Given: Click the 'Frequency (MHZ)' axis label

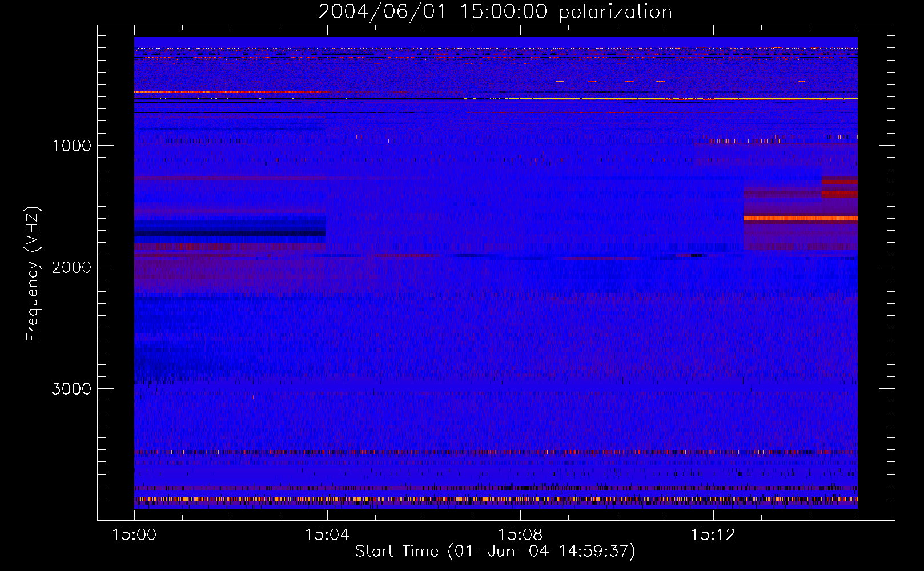Looking at the screenshot, I should 32,274.
